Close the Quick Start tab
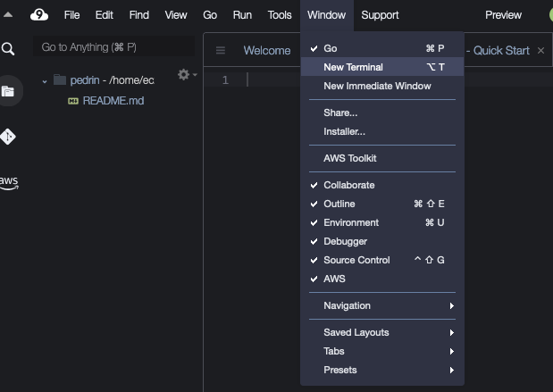Screen dimensions: 553x392 coord(540,51)
